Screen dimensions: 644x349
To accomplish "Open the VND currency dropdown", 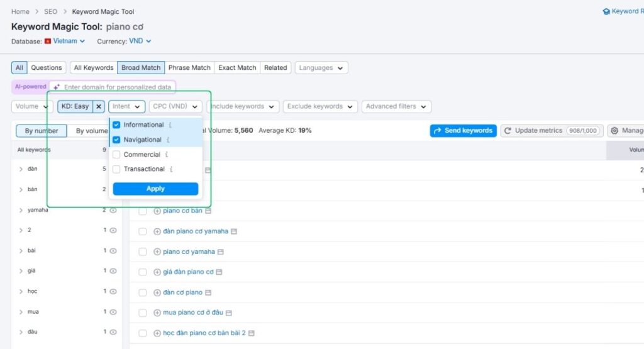I will click(x=140, y=41).
